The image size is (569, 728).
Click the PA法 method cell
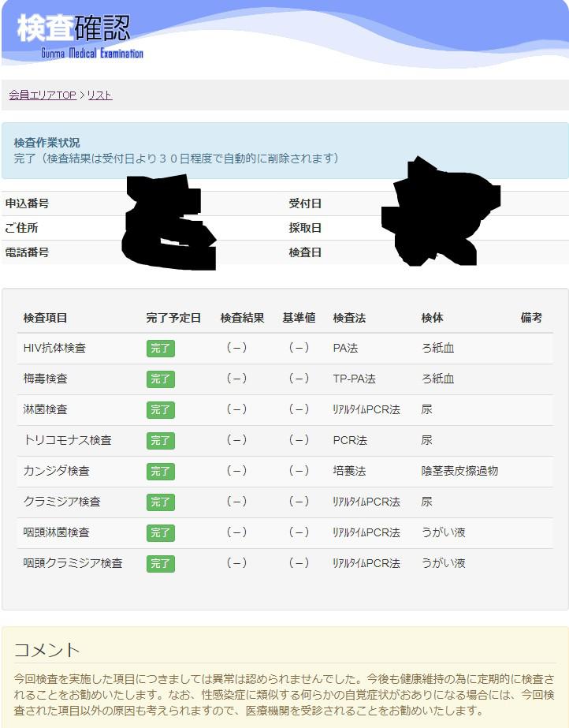pos(345,348)
